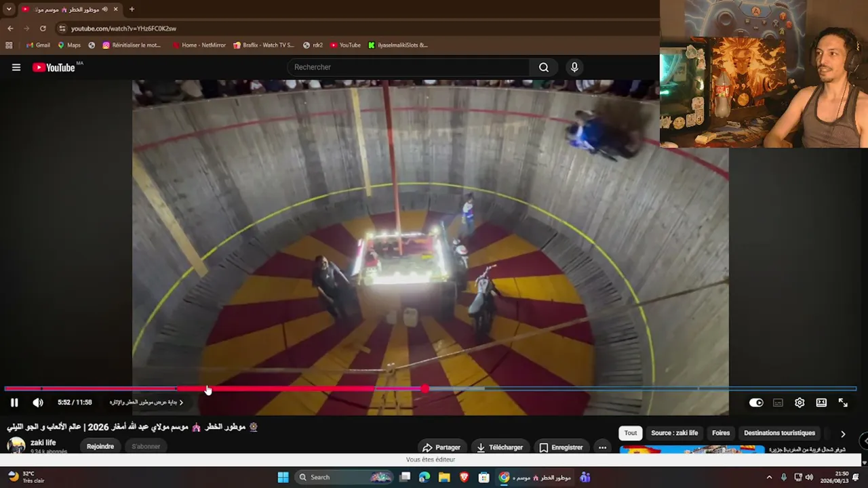The height and width of the screenshot is (488, 868).
Task: Mute the video volume
Action: tap(38, 403)
